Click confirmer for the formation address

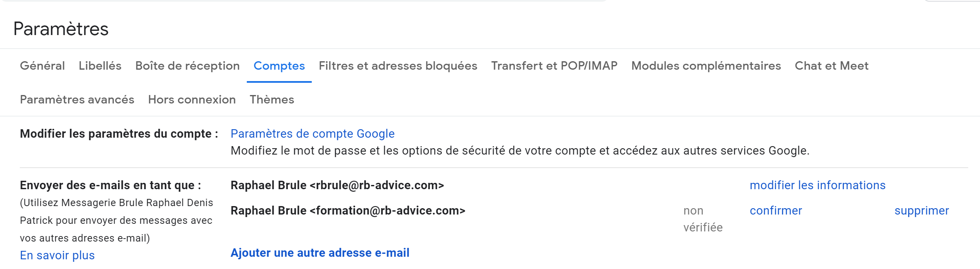775,211
